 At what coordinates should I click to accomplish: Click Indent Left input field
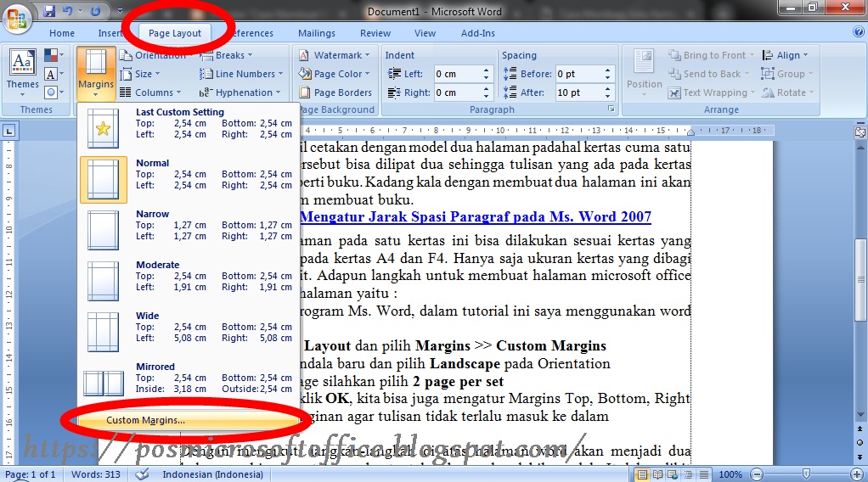(x=457, y=74)
